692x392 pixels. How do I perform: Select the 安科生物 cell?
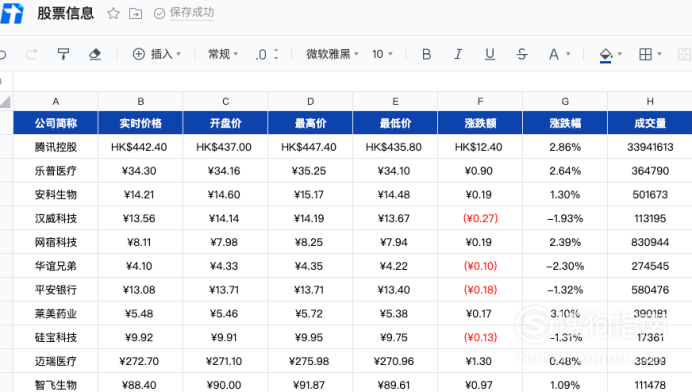(x=56, y=194)
